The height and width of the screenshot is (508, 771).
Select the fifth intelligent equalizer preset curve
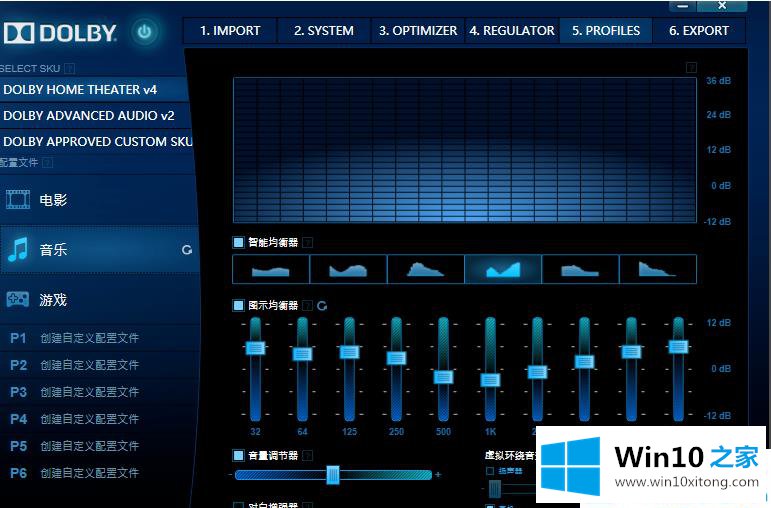[x=581, y=269]
